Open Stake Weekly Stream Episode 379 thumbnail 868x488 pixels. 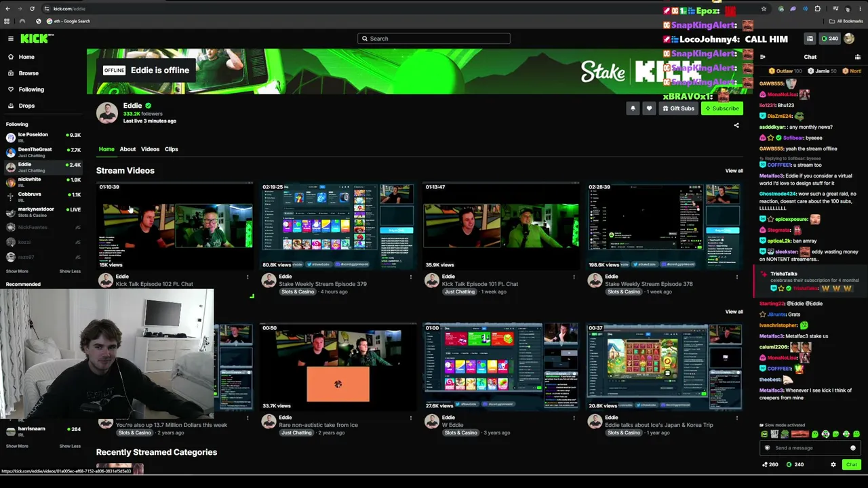(338, 226)
